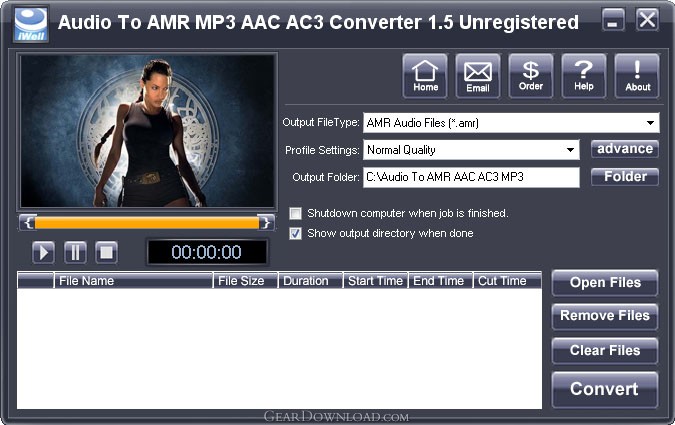Pause playback with the Pause button
This screenshot has width=675, height=425.
(x=75, y=252)
